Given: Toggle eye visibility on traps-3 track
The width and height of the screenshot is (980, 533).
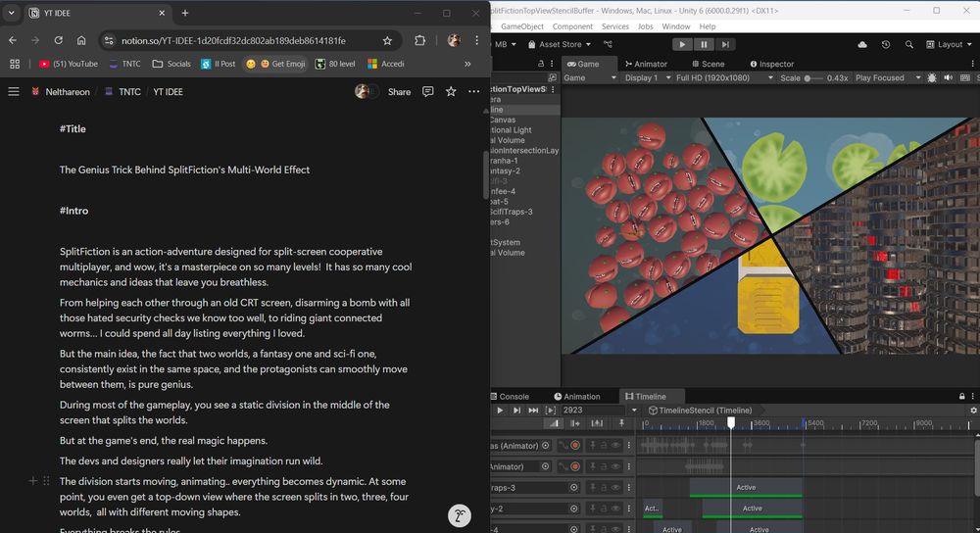Looking at the screenshot, I should [x=615, y=487].
